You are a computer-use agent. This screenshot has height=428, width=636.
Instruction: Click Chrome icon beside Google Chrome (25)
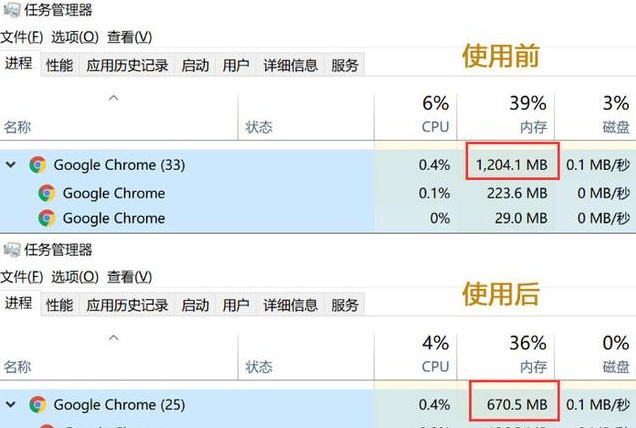[x=38, y=404]
